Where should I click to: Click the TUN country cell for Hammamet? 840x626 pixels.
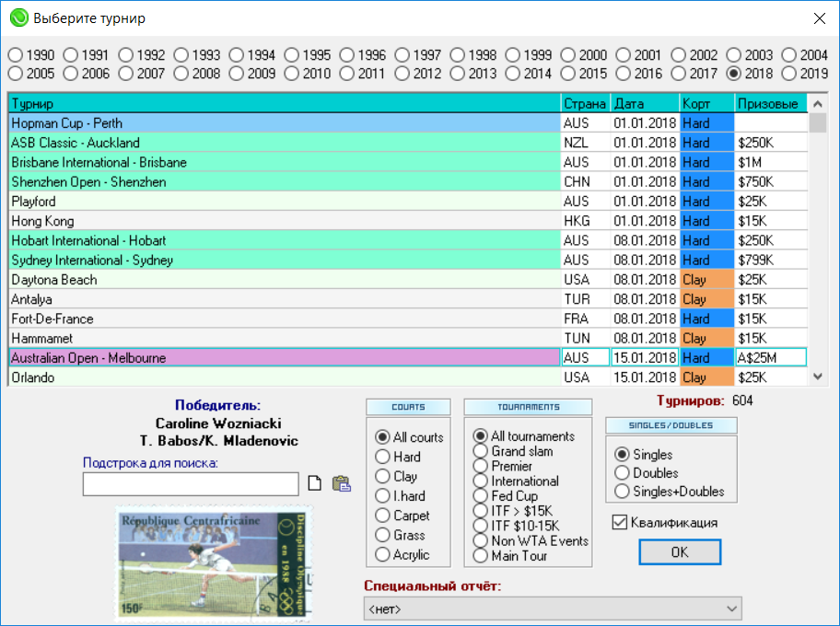click(586, 338)
